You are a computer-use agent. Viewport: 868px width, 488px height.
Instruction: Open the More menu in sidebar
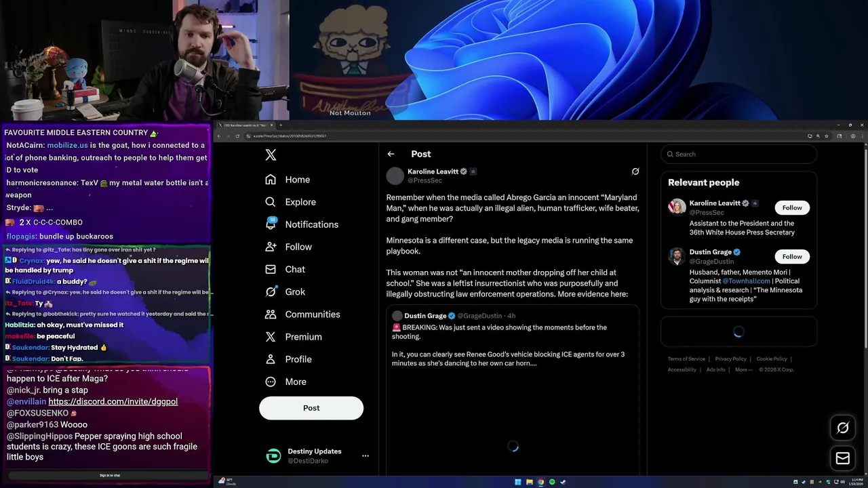pos(285,382)
